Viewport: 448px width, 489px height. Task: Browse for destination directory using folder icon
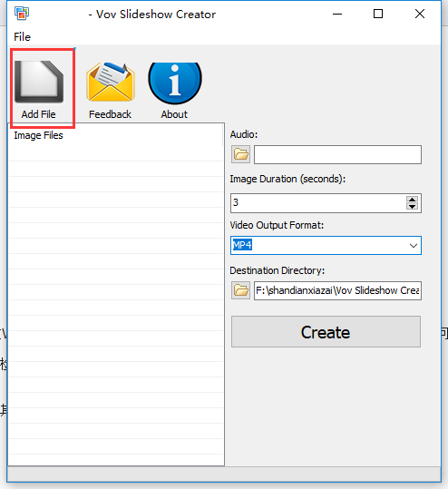tap(240, 290)
